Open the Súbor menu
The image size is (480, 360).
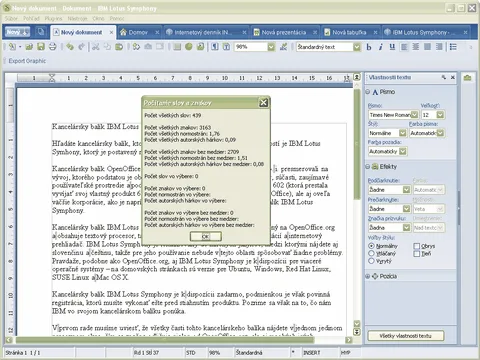tap(11, 18)
